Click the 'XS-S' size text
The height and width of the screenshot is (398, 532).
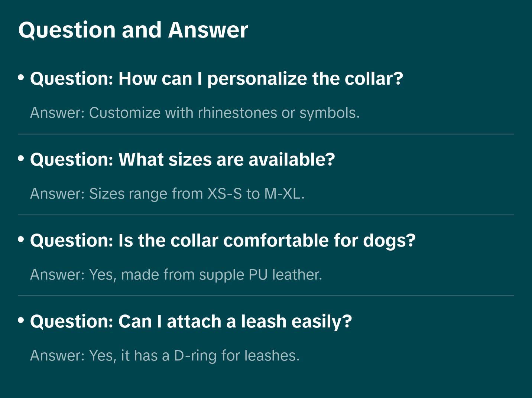(x=224, y=194)
